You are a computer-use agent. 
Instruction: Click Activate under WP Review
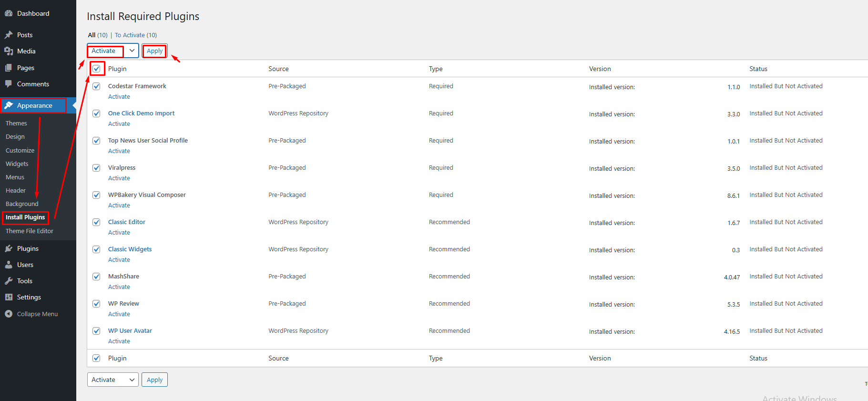click(119, 314)
